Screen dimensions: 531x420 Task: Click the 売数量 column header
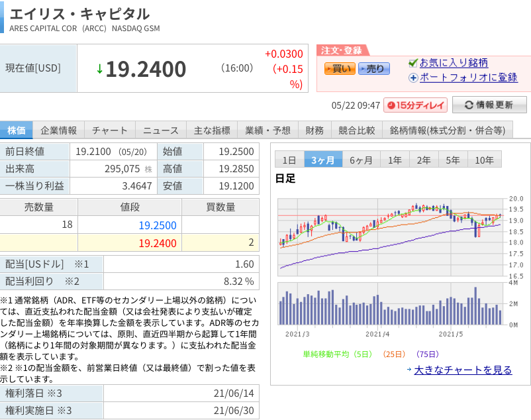point(38,207)
